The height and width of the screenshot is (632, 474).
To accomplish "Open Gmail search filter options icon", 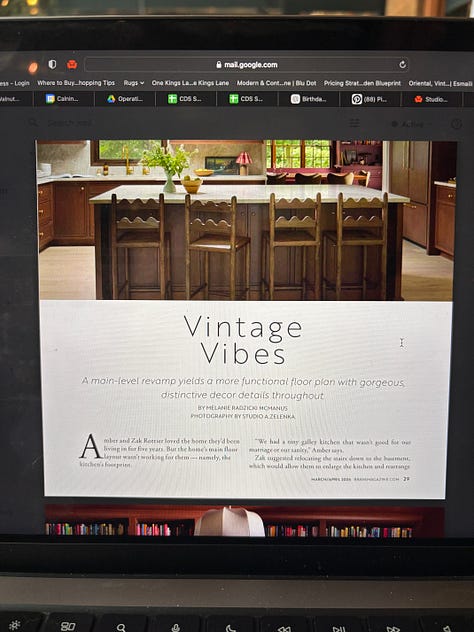I will [x=354, y=123].
